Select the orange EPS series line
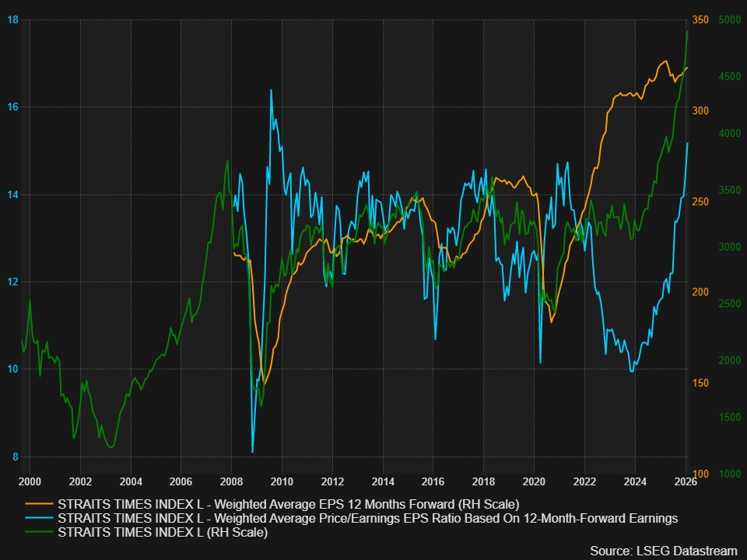Screen dimensions: 747x560 coord(622,93)
